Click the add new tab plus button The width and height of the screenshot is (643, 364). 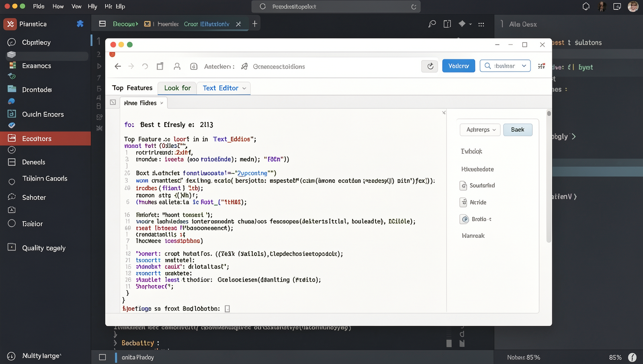point(254,24)
